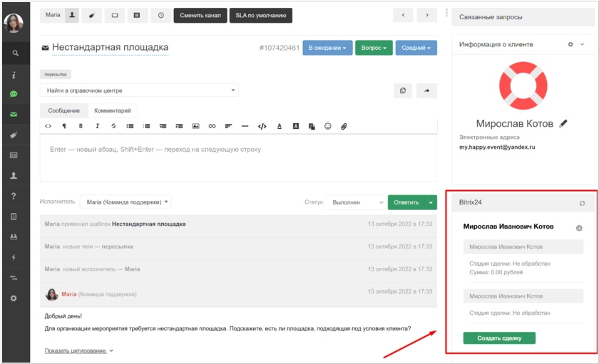Open the Вопрос type dropdown
599x364 pixels.
click(374, 48)
